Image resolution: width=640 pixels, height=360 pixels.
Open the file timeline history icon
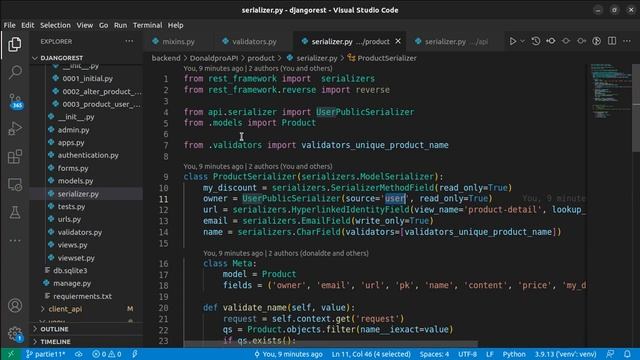(536, 41)
